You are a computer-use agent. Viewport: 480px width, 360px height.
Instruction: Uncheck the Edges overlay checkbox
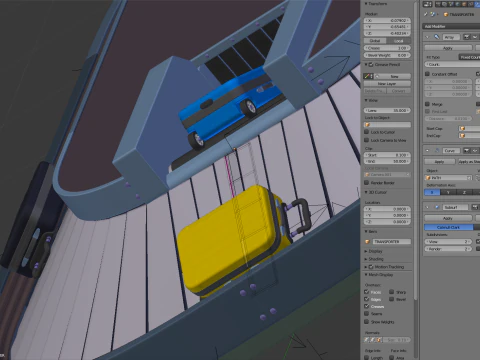pos(367,299)
